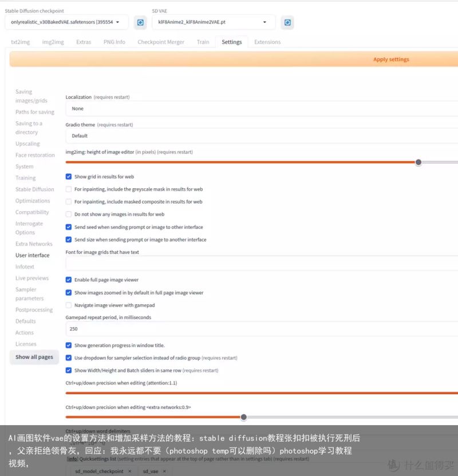Open Training settings page

[26, 178]
